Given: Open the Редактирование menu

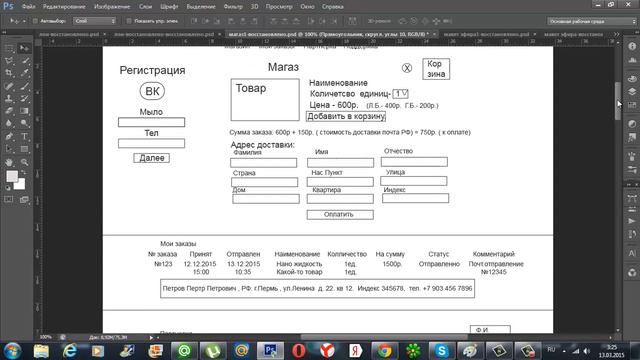Looking at the screenshot, I should (64, 7).
